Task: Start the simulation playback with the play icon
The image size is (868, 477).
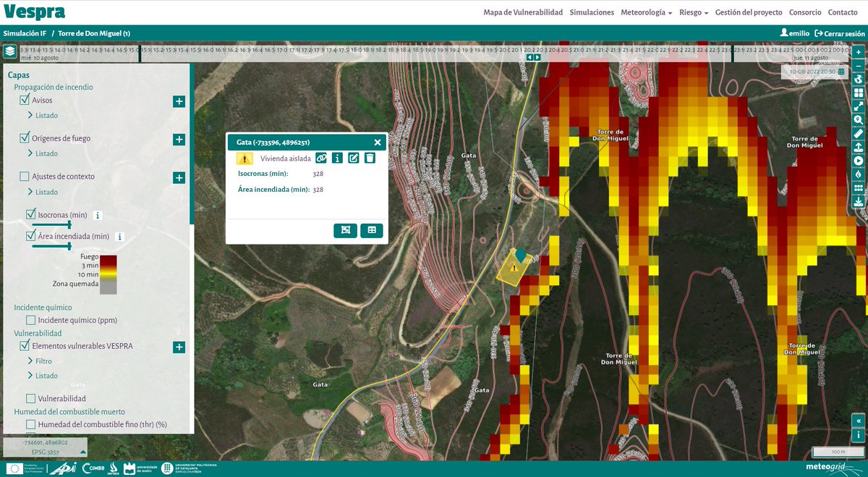Action: pyautogui.click(x=859, y=161)
